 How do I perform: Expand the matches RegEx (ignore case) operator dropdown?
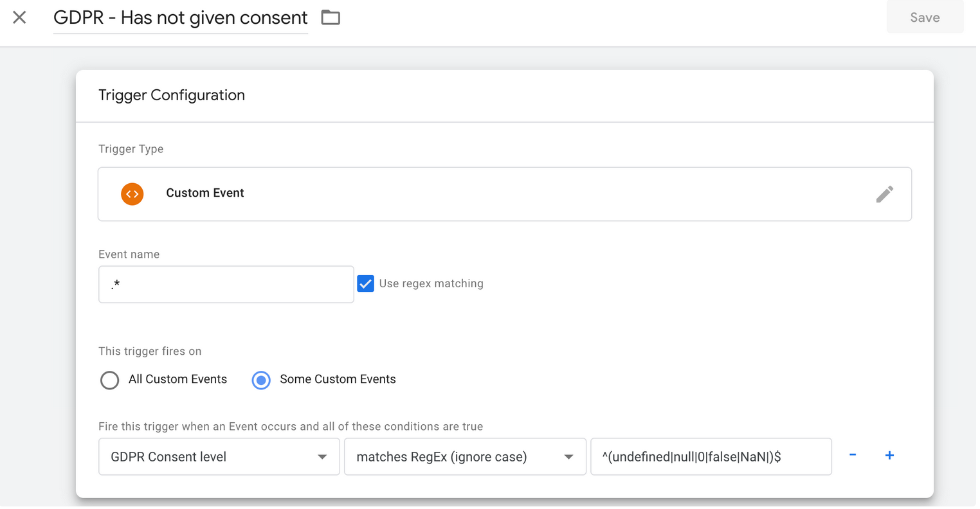[464, 457]
